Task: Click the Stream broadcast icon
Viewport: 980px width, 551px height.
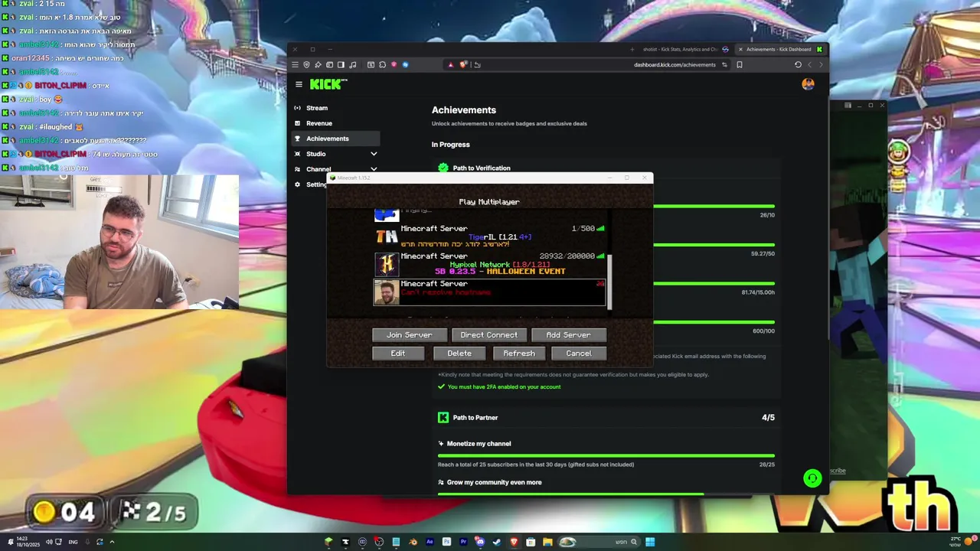Action: click(298, 108)
